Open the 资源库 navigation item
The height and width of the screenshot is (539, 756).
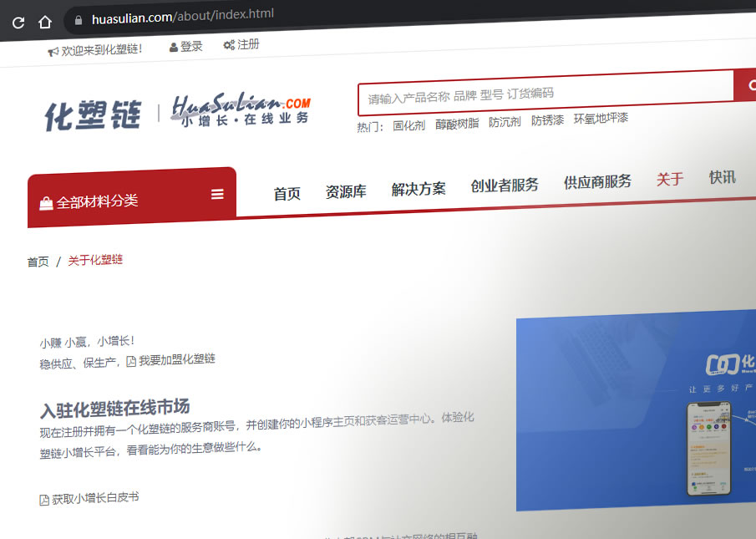[346, 191]
